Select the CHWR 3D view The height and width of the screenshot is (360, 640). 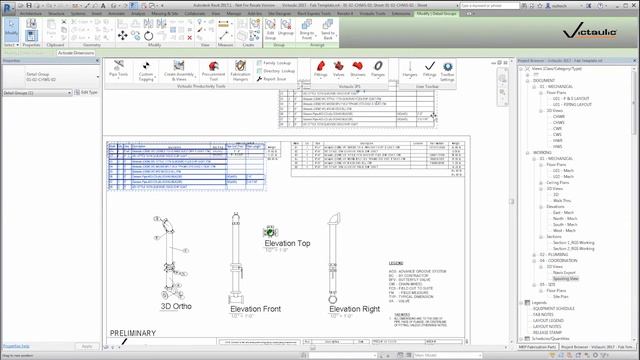point(559,117)
